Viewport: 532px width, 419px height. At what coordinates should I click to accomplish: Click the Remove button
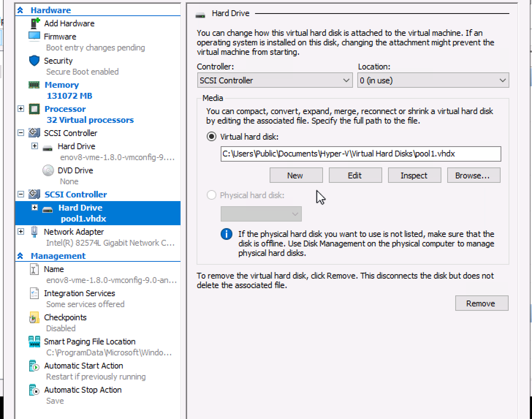pos(481,303)
